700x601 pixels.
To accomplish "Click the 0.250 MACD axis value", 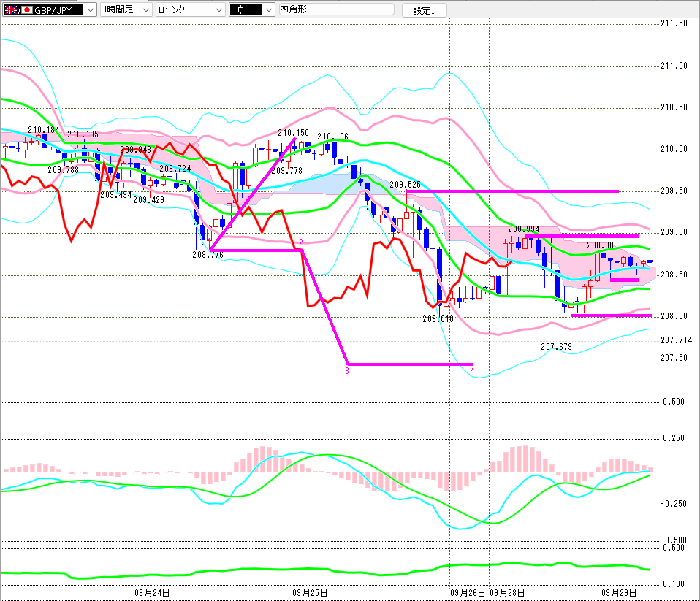I will [674, 438].
